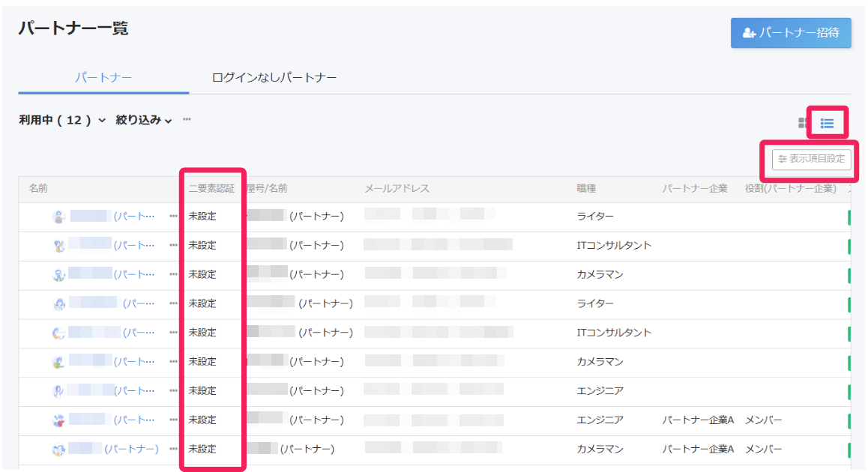Open row menu dots for エンジニア without company
868x472 pixels.
click(173, 390)
